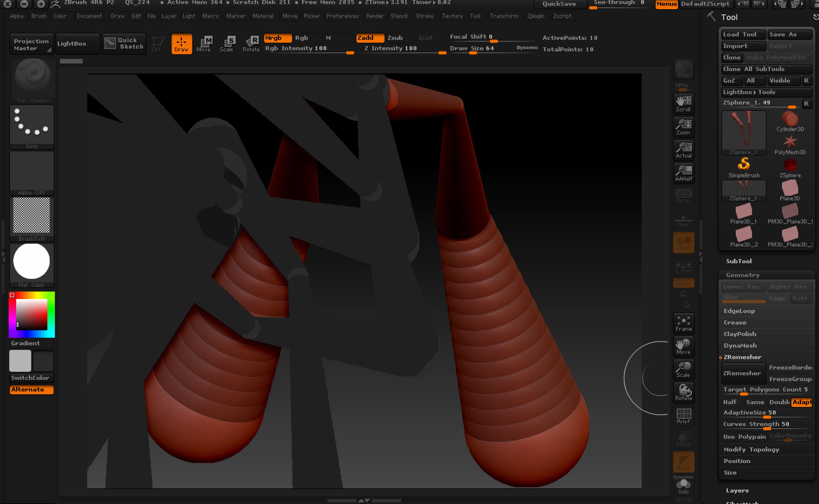Select the Scale tool in the top toolbar
Viewport: 819px width, 504px height.
tap(228, 44)
